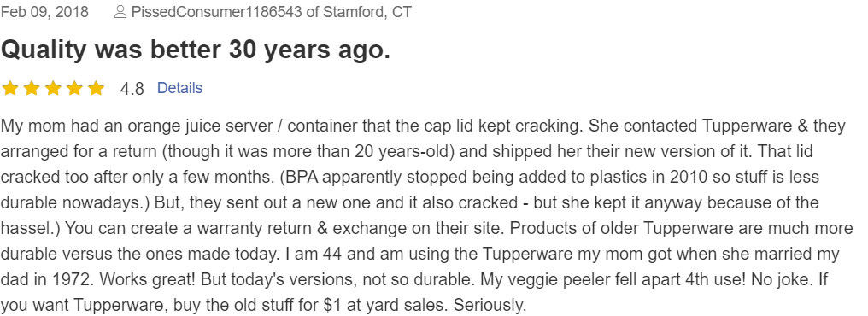The height and width of the screenshot is (316, 868).
Task: Click the third yellow rating star
Action: pos(53,89)
